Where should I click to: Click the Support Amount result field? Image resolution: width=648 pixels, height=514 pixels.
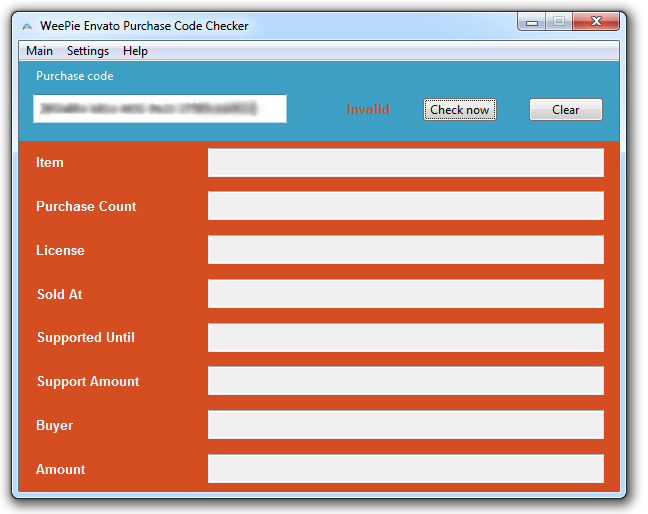click(x=406, y=381)
